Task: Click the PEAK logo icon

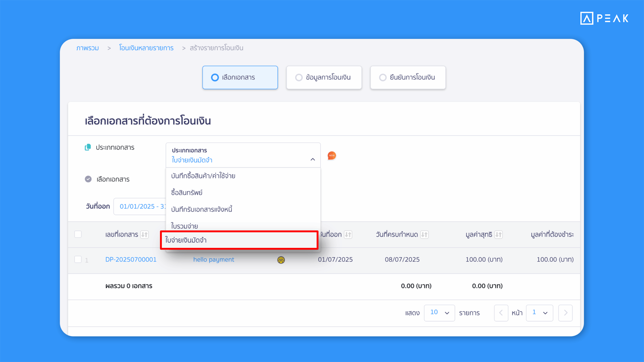Action: tap(587, 18)
